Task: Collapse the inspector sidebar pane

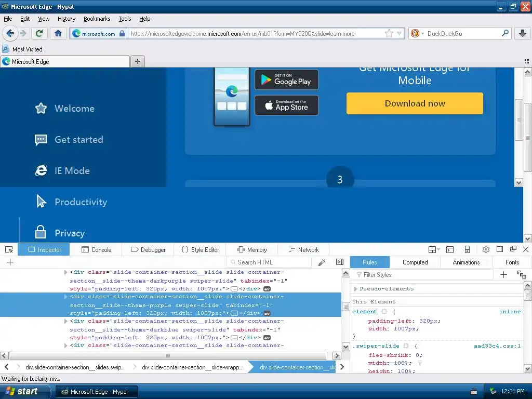Action: (340, 262)
